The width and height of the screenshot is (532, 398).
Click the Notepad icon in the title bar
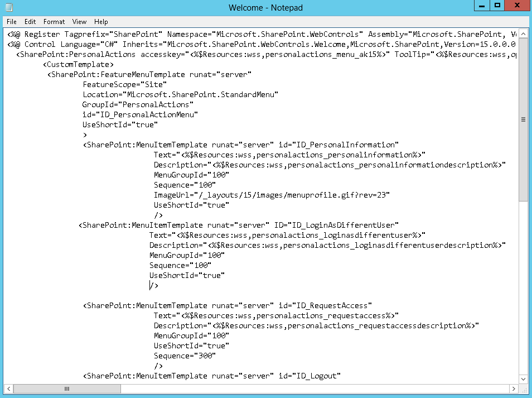point(8,7)
